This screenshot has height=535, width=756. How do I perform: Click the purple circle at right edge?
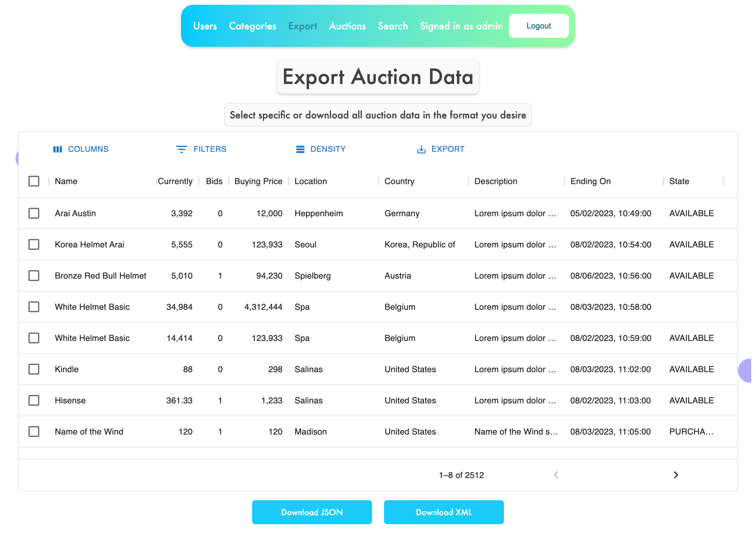pyautogui.click(x=746, y=370)
